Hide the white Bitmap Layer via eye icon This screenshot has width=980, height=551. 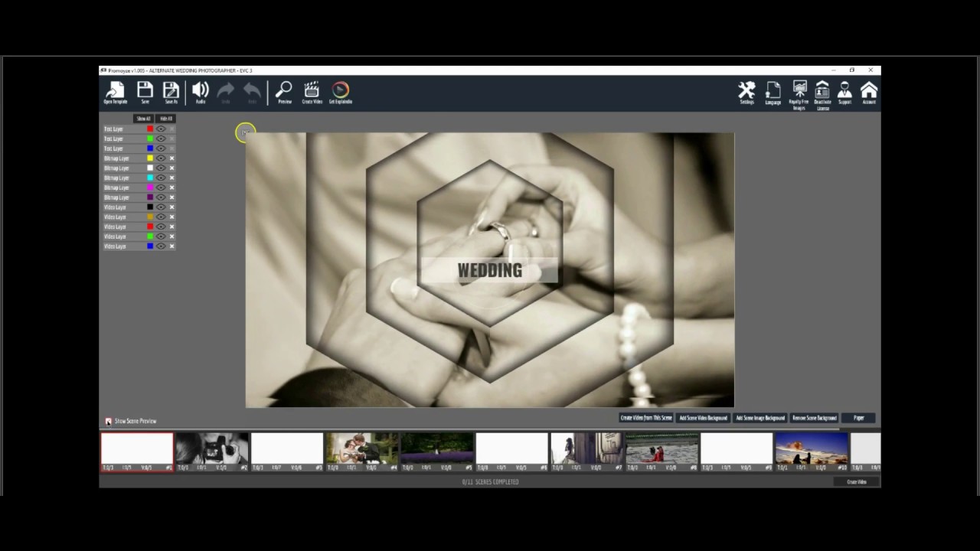[161, 168]
